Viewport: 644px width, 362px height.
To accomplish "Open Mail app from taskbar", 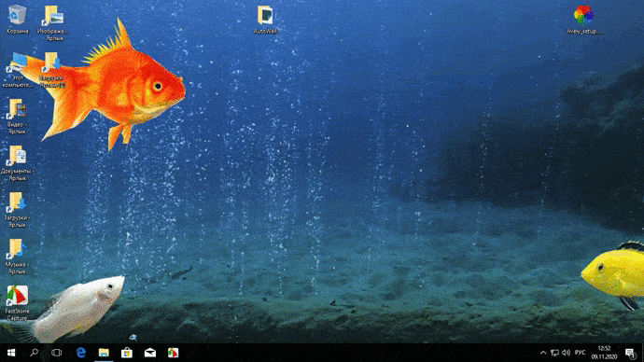I will 150,353.
